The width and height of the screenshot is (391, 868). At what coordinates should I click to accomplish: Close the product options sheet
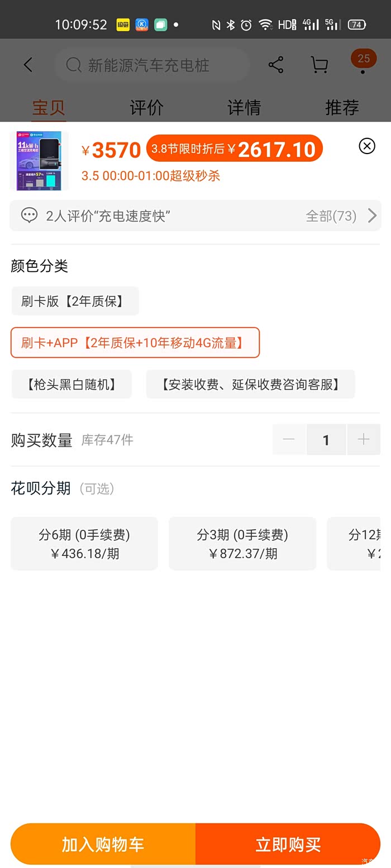367,146
